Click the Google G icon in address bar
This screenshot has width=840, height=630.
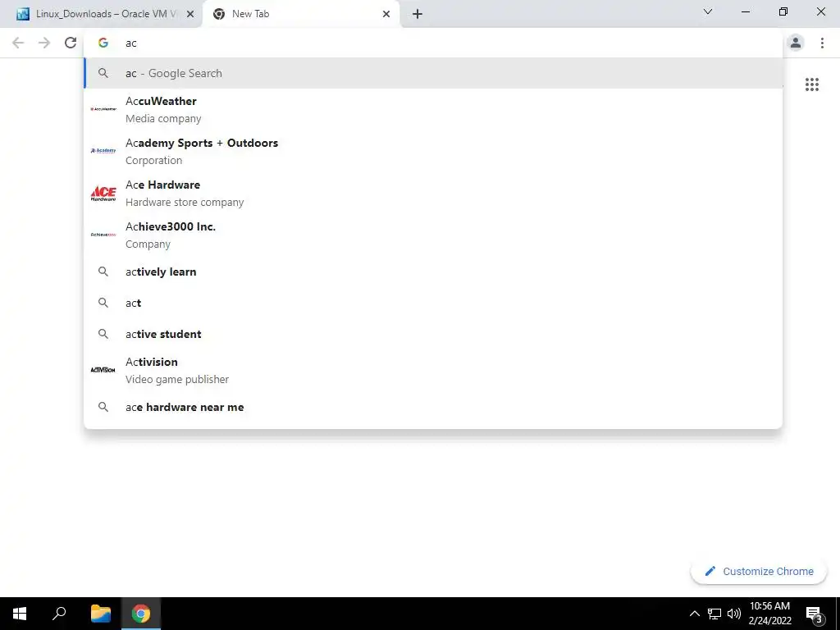pos(103,43)
